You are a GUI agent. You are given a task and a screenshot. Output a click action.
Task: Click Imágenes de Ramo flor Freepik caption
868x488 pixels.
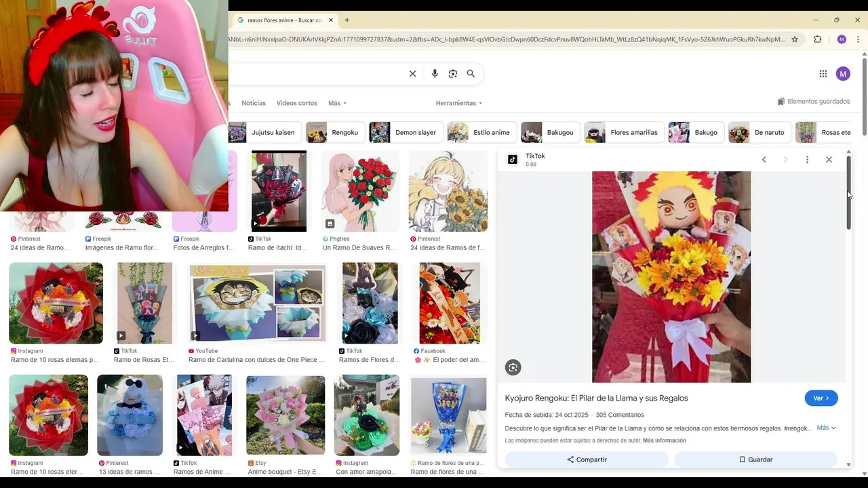pos(122,248)
